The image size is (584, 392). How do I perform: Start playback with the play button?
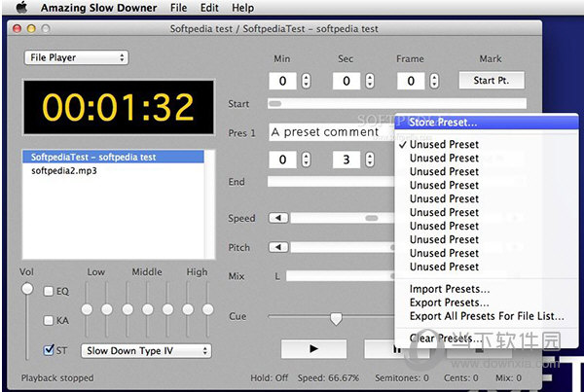tap(313, 349)
